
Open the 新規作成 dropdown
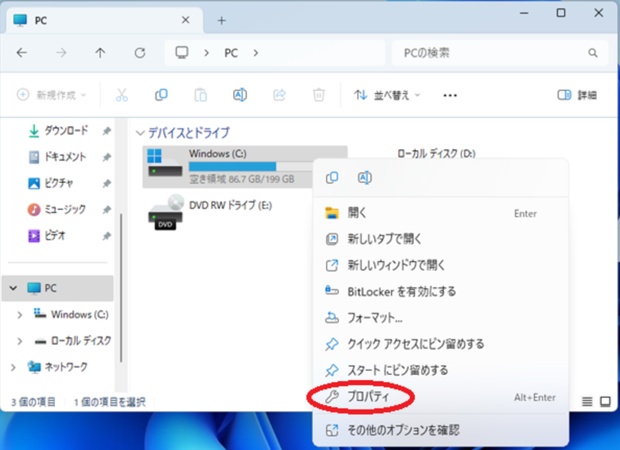click(x=51, y=95)
